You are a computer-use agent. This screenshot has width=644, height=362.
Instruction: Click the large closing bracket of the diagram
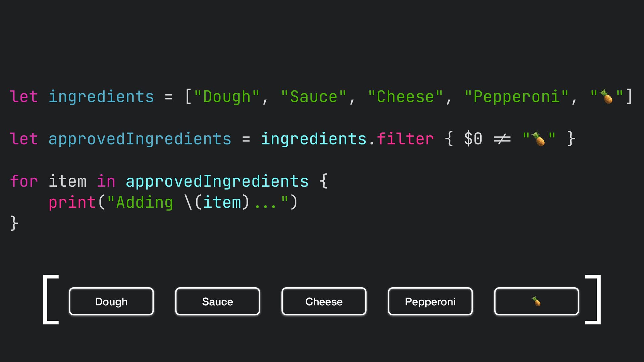pos(593,299)
